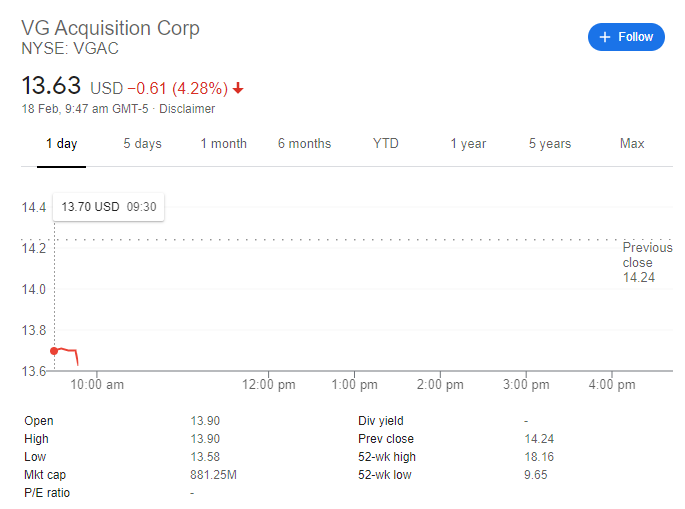The height and width of the screenshot is (509, 685).
Task: Select the Max range tab
Action: click(x=632, y=144)
